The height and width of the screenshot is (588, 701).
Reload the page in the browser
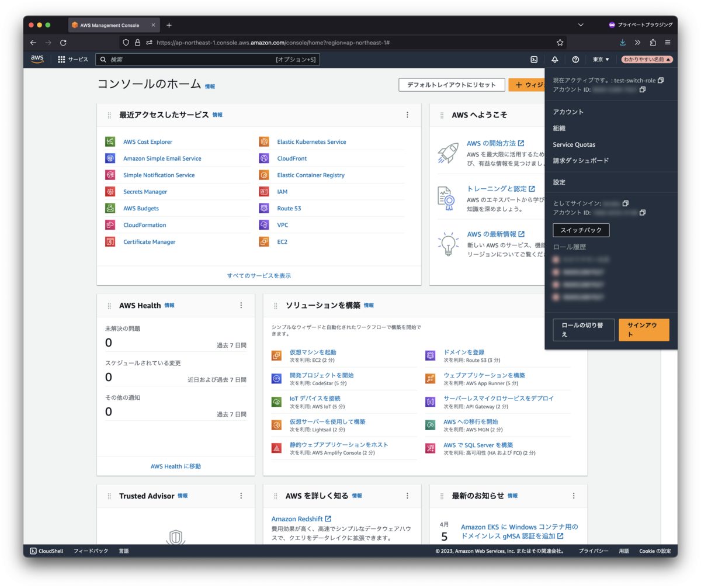pyautogui.click(x=63, y=43)
